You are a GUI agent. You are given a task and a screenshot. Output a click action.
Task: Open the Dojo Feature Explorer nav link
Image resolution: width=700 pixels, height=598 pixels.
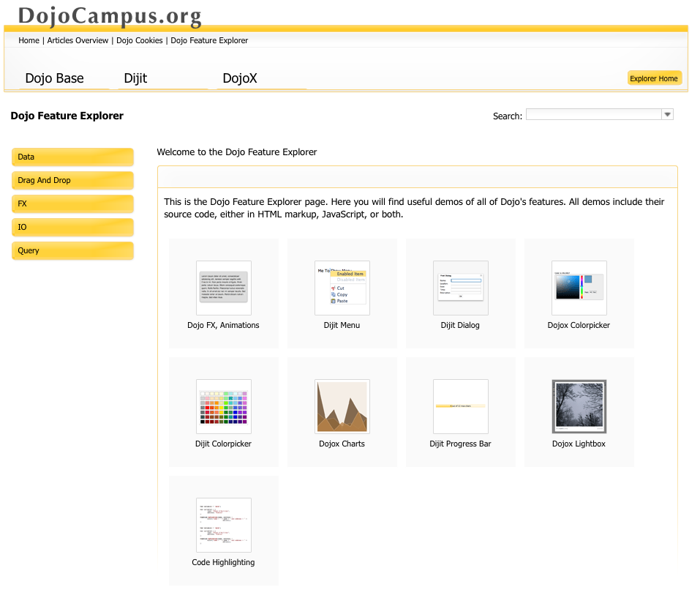click(209, 40)
